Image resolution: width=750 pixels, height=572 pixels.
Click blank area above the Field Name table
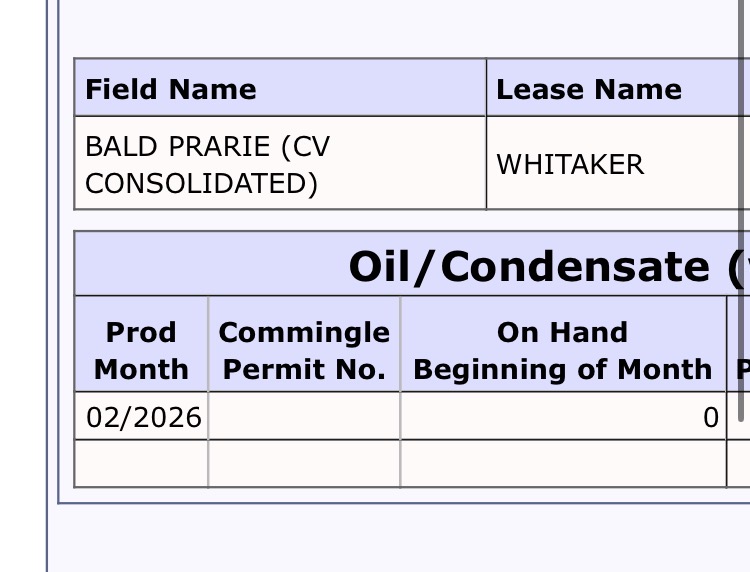[400, 30]
